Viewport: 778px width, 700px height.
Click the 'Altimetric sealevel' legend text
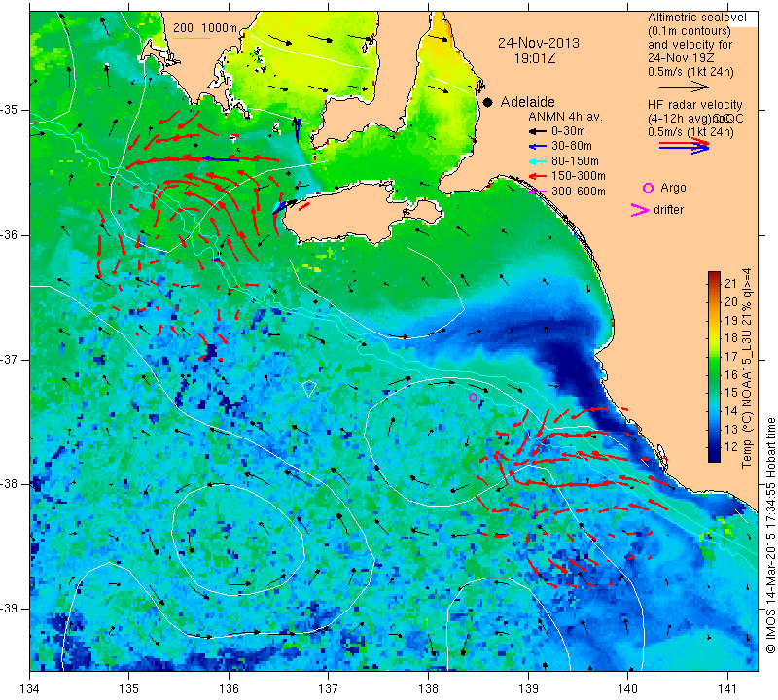coord(696,17)
